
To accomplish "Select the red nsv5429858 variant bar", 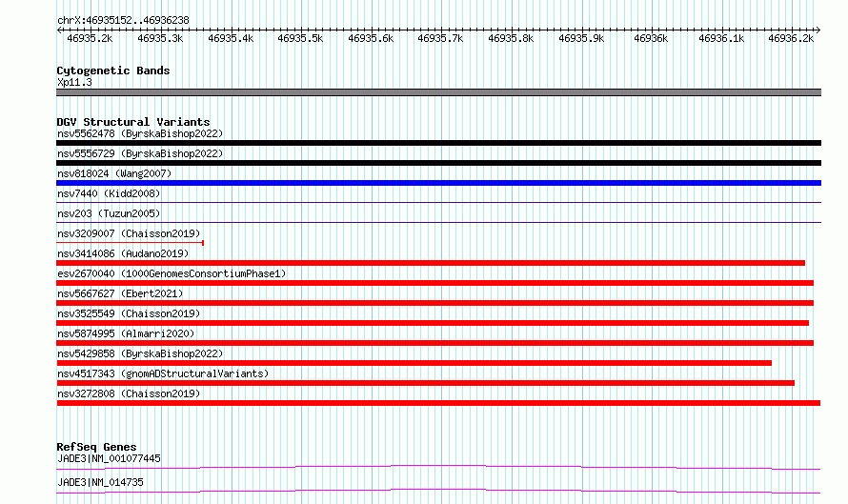I will [x=414, y=363].
